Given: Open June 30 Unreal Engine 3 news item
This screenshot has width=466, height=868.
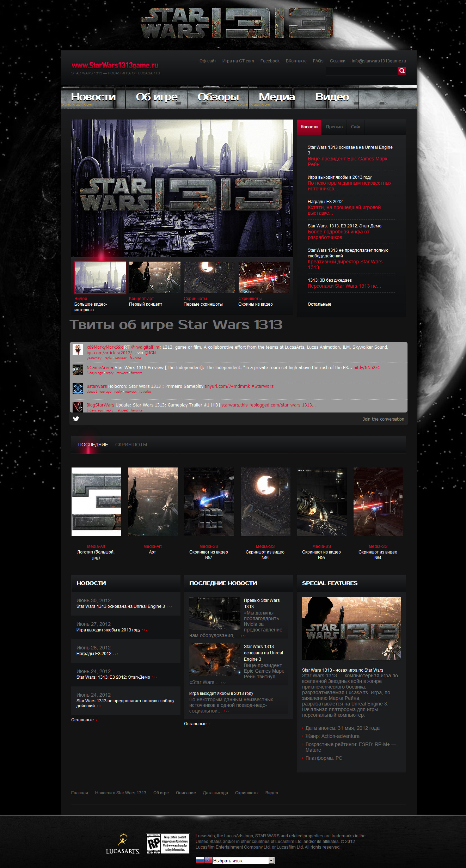Looking at the screenshot, I should [121, 606].
